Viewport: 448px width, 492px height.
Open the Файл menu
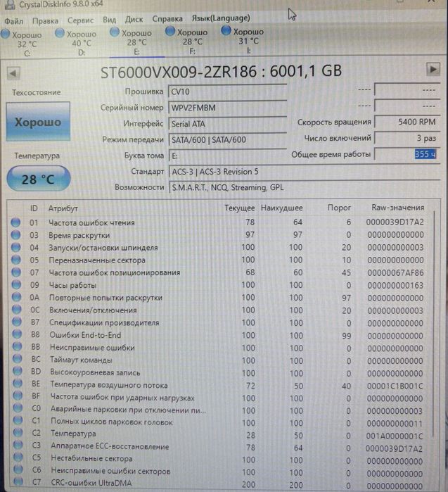(x=13, y=21)
